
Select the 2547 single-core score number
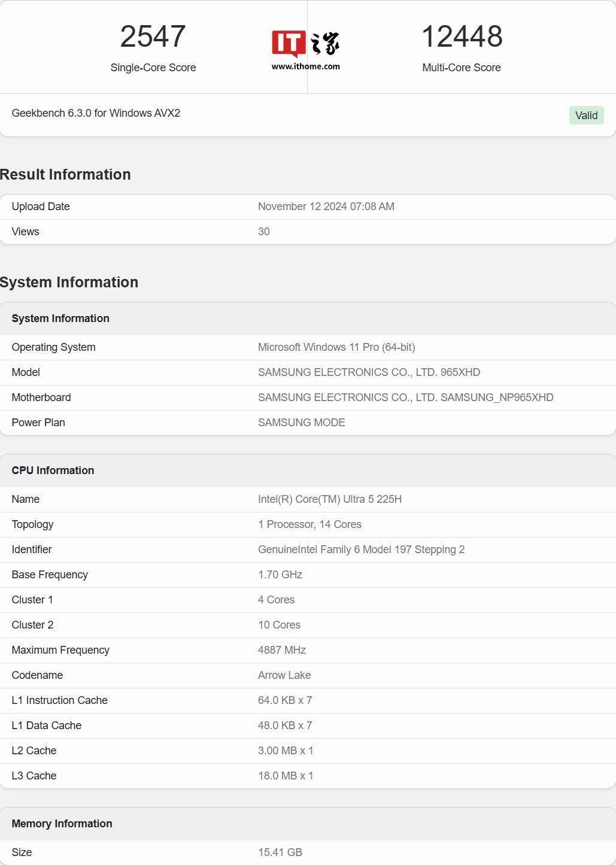click(153, 37)
